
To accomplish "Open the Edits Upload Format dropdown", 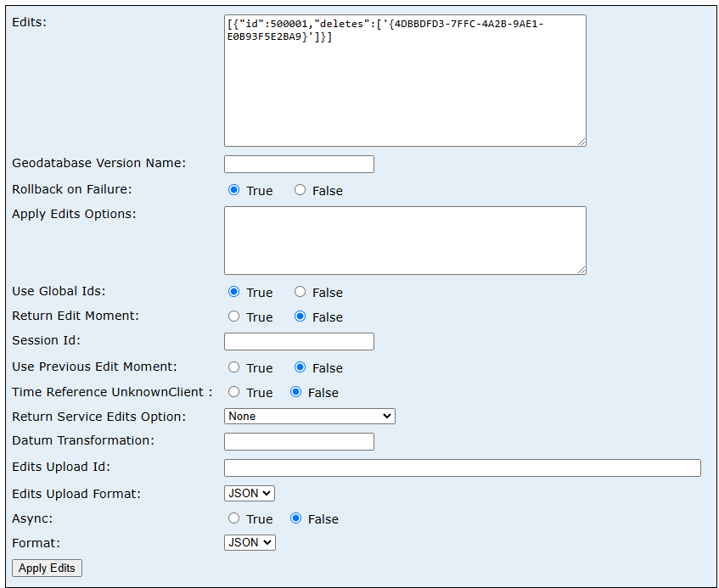I will [x=249, y=493].
